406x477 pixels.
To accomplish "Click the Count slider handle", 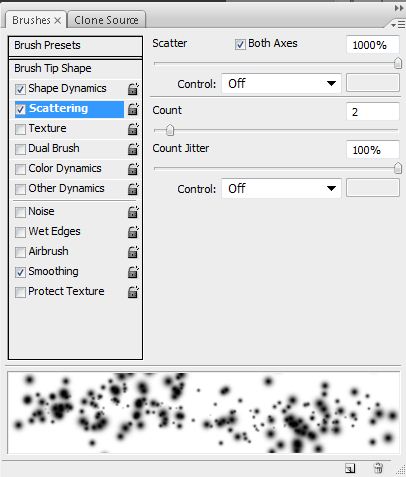I will (x=170, y=130).
